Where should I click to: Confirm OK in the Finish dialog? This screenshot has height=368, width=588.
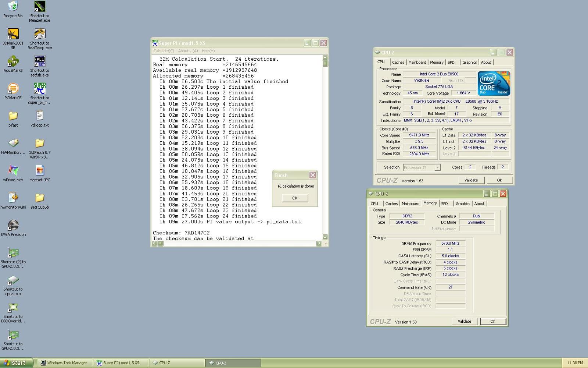point(295,198)
